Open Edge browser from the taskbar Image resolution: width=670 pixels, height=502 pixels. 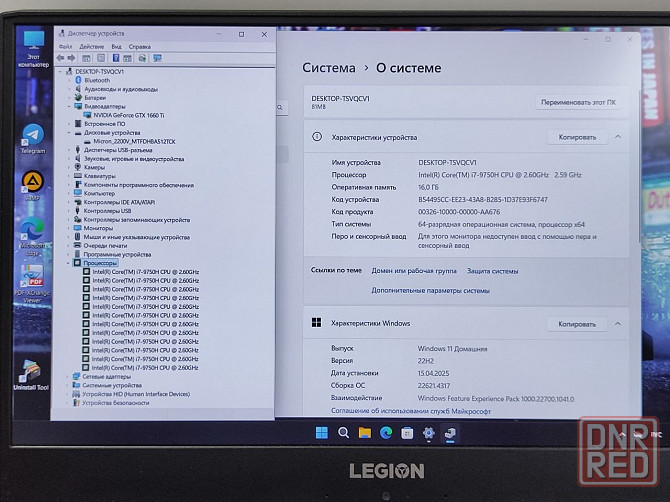point(386,433)
